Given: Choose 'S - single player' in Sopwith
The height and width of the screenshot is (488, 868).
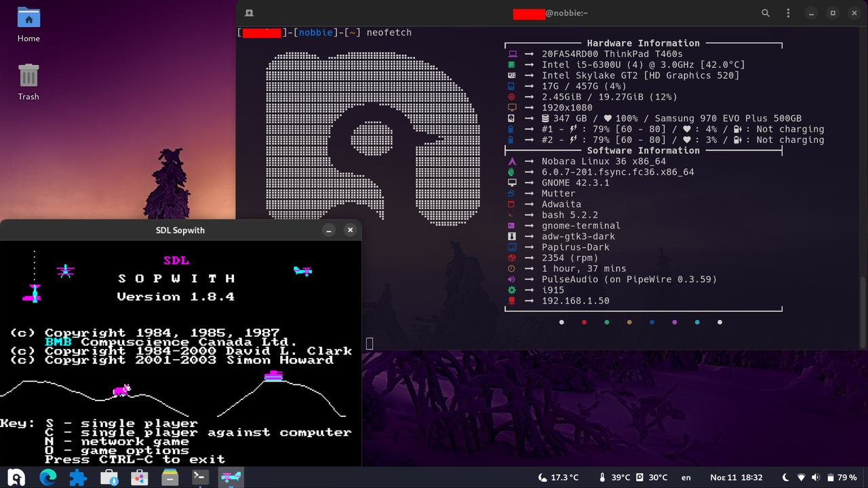Looking at the screenshot, I should pyautogui.click(x=122, y=424).
